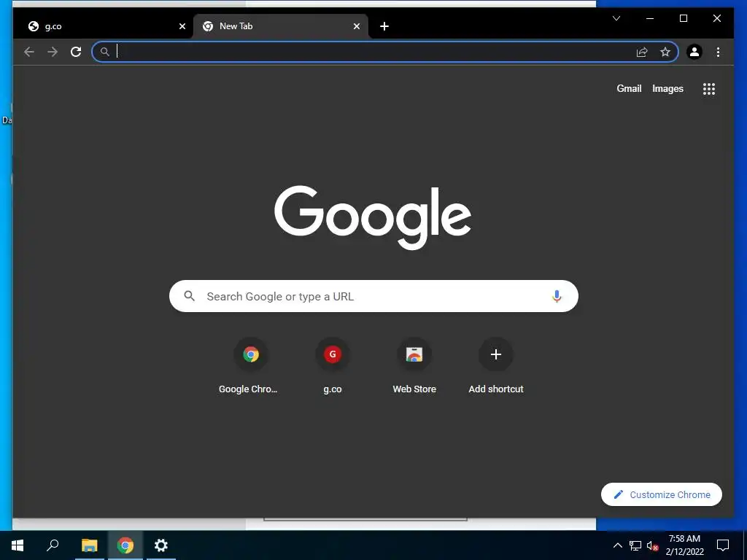Start voice search with the microphone
The image size is (747, 560).
pyautogui.click(x=557, y=296)
